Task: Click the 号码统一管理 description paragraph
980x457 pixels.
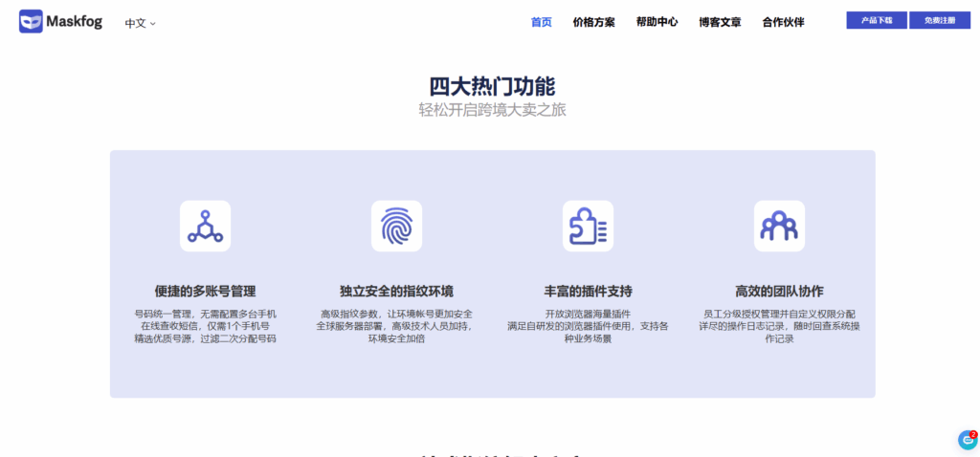Action: 205,326
